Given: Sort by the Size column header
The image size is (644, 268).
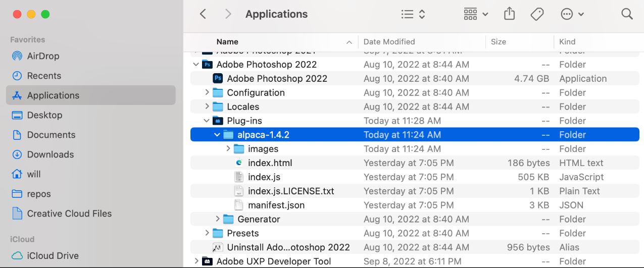Looking at the screenshot, I should [x=498, y=42].
